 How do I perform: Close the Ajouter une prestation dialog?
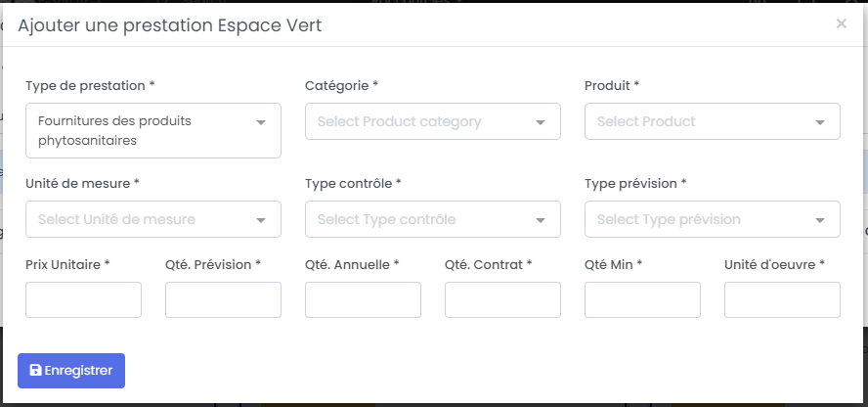tap(841, 24)
